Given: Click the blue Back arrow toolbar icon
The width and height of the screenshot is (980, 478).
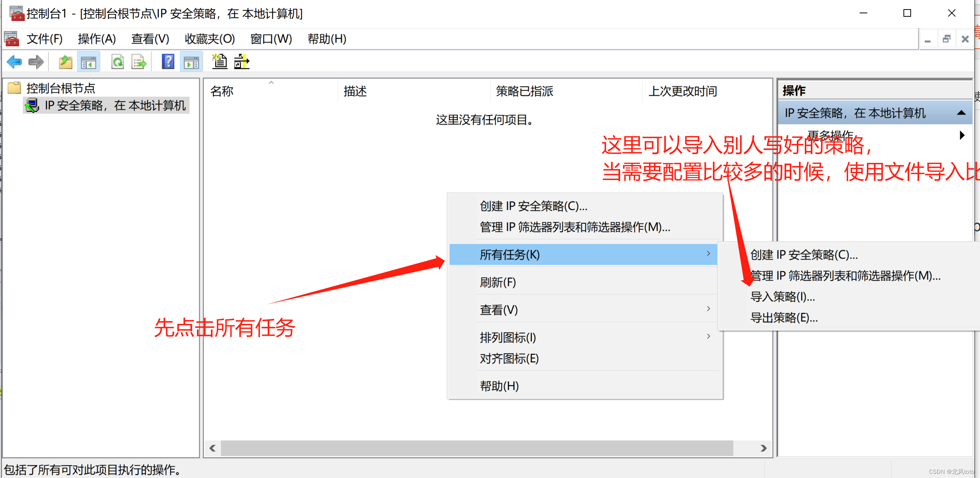Looking at the screenshot, I should [14, 62].
